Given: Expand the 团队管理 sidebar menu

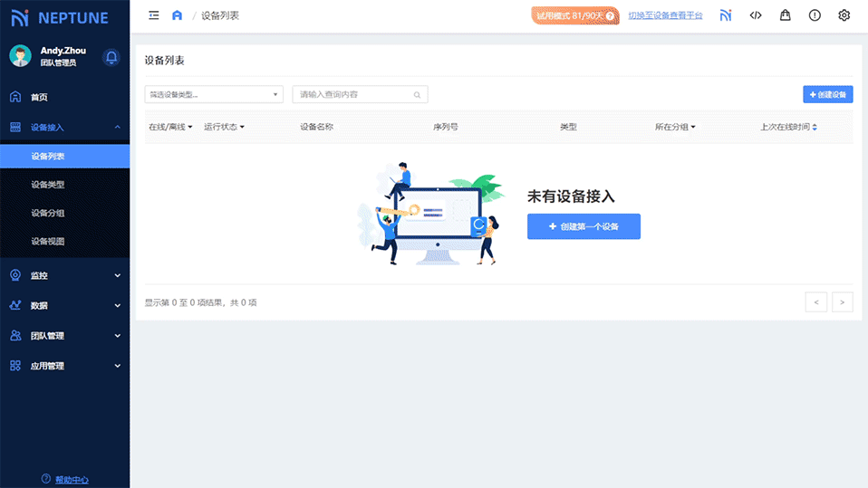Looking at the screenshot, I should pos(64,336).
